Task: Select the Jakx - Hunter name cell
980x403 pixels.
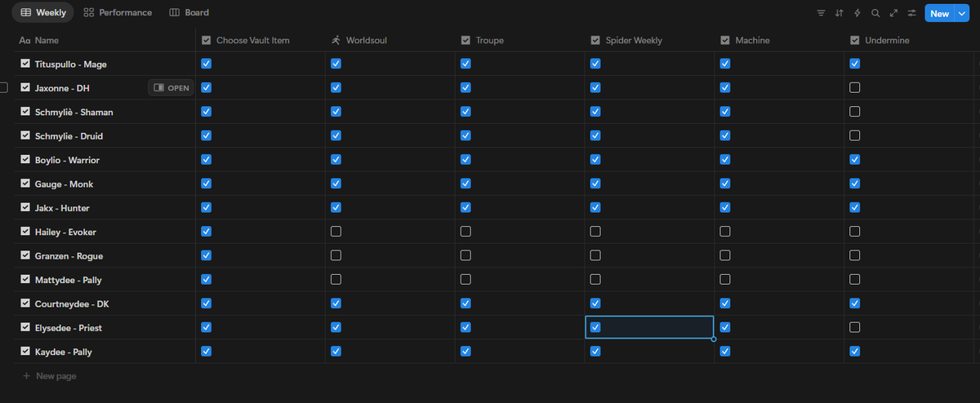Action: click(x=106, y=207)
